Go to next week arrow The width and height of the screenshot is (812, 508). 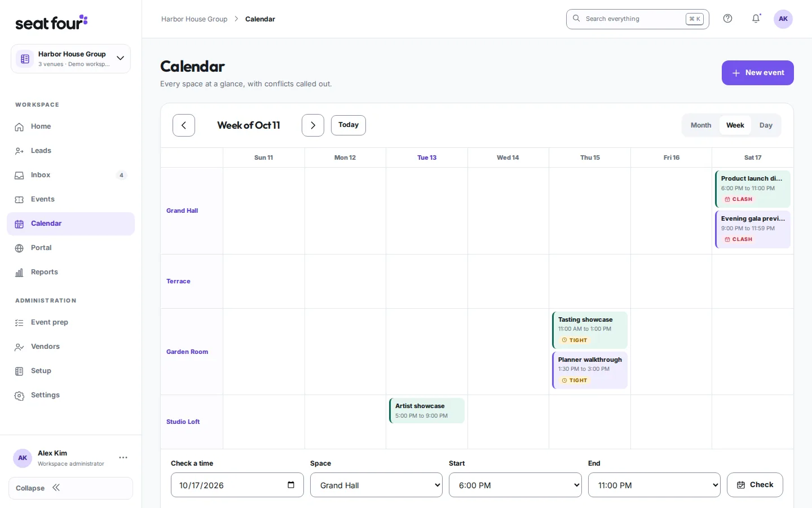point(313,125)
